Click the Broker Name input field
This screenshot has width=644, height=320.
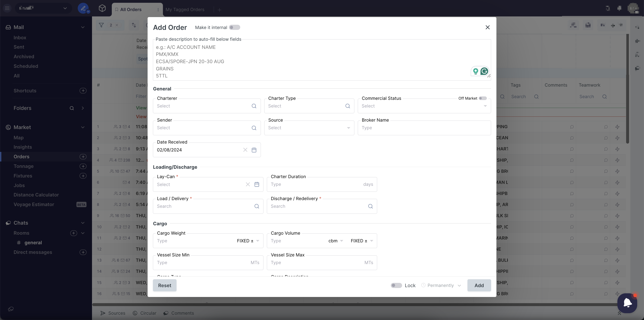[424, 128]
